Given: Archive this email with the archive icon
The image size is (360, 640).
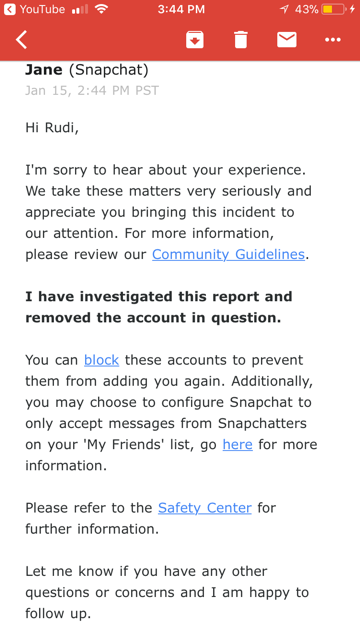Looking at the screenshot, I should (x=195, y=40).
